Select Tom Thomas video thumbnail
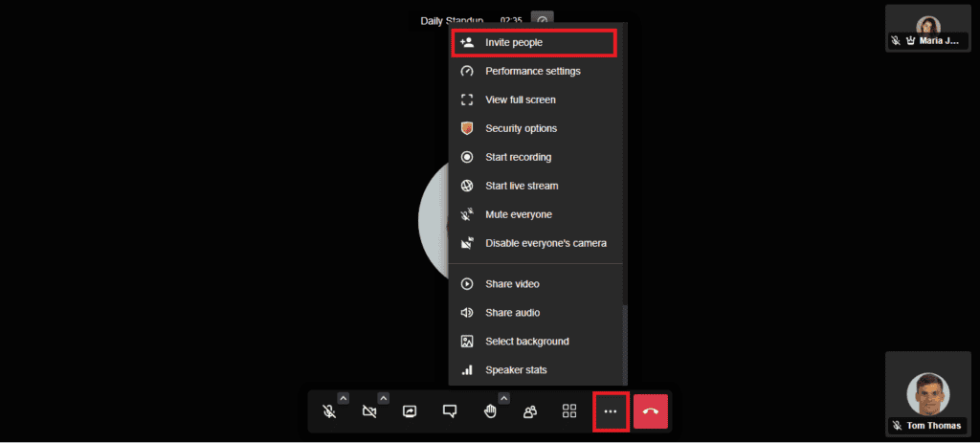Viewport: 980px width, 443px height. tap(928, 393)
